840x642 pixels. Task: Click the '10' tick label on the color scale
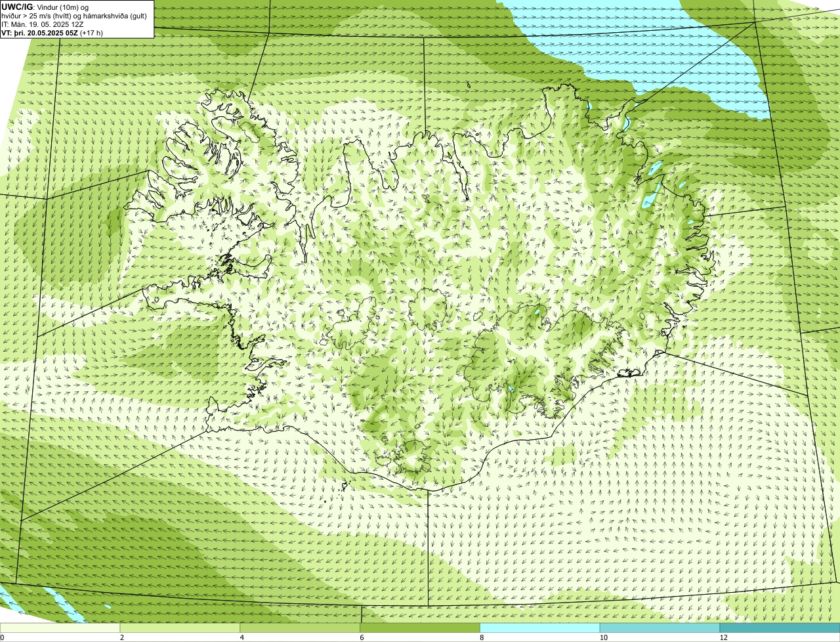click(603, 637)
